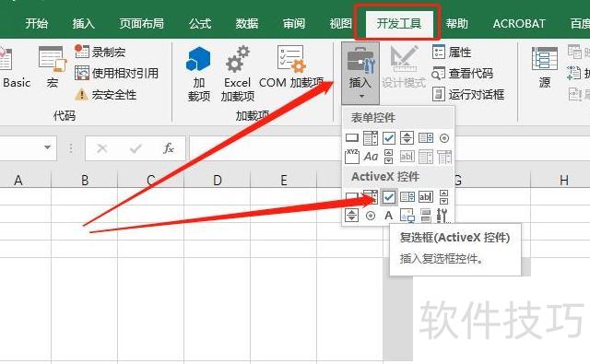Open the ACROBAT tab

pyautogui.click(x=519, y=24)
